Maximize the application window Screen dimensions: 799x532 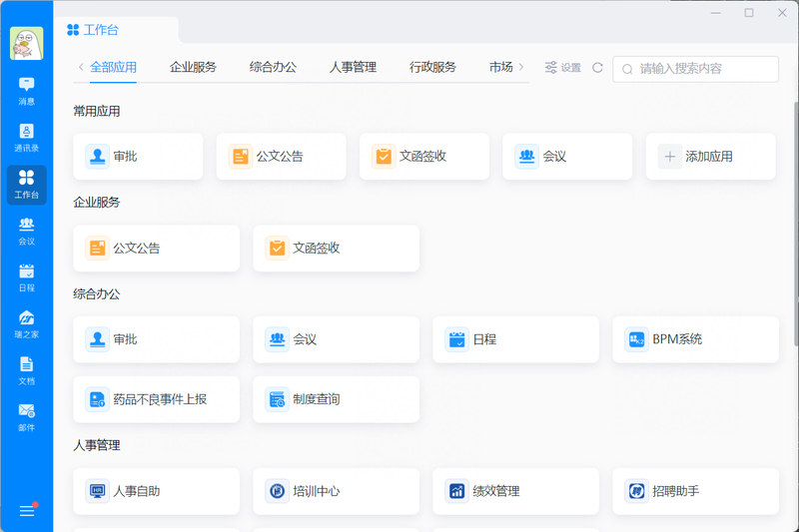click(x=749, y=13)
